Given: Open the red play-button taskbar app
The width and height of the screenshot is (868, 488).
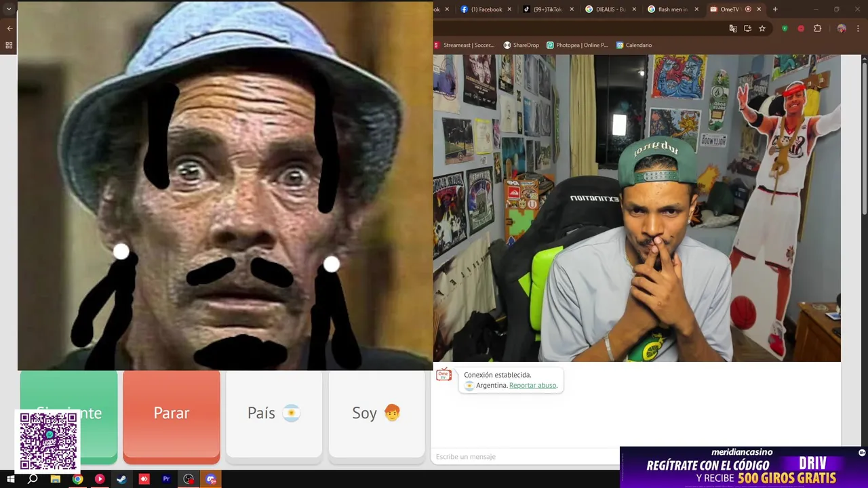Looking at the screenshot, I should click(100, 479).
